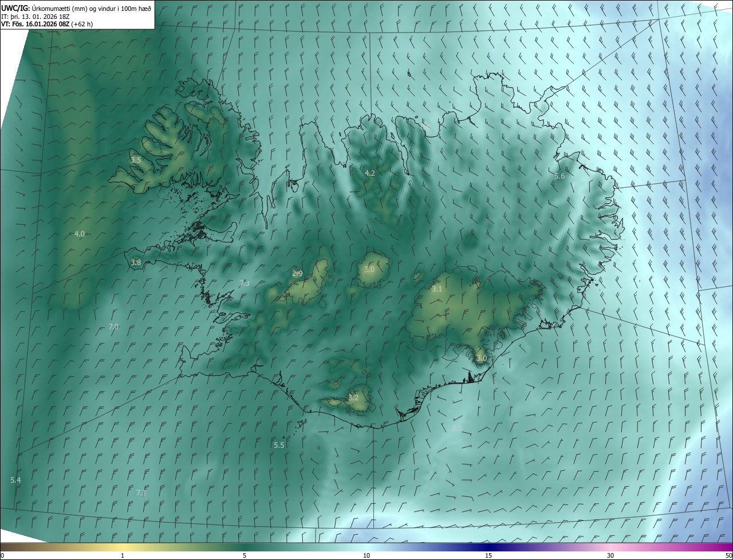Click the 3.2 value on the southern glacier
Screen dimensions: 733x560
(x=353, y=397)
